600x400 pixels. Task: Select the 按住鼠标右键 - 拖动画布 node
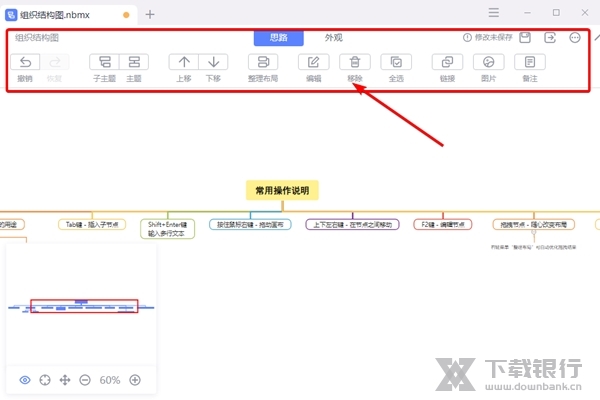pyautogui.click(x=250, y=224)
